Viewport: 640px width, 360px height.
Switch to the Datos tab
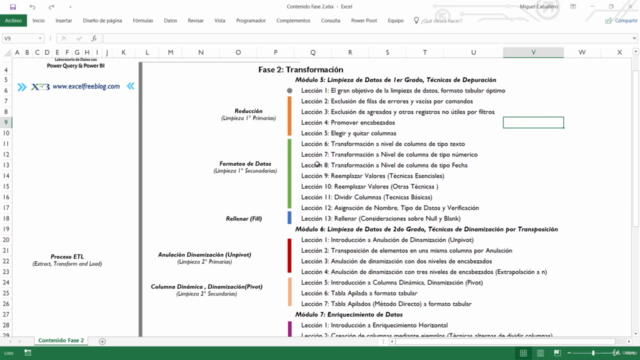tap(170, 20)
